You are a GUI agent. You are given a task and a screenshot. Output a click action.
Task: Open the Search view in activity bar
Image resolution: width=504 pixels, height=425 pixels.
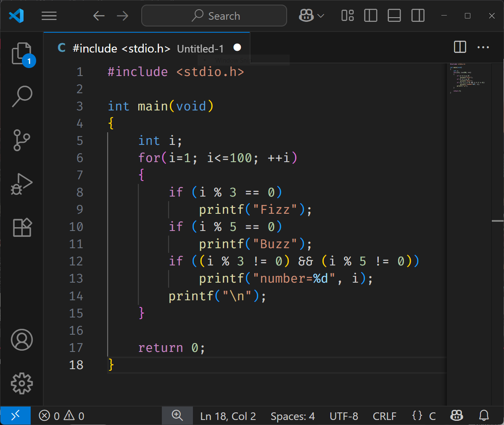[x=22, y=96]
